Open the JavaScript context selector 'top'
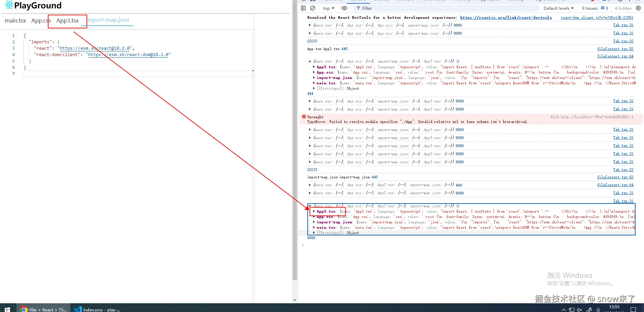 tap(329, 8)
